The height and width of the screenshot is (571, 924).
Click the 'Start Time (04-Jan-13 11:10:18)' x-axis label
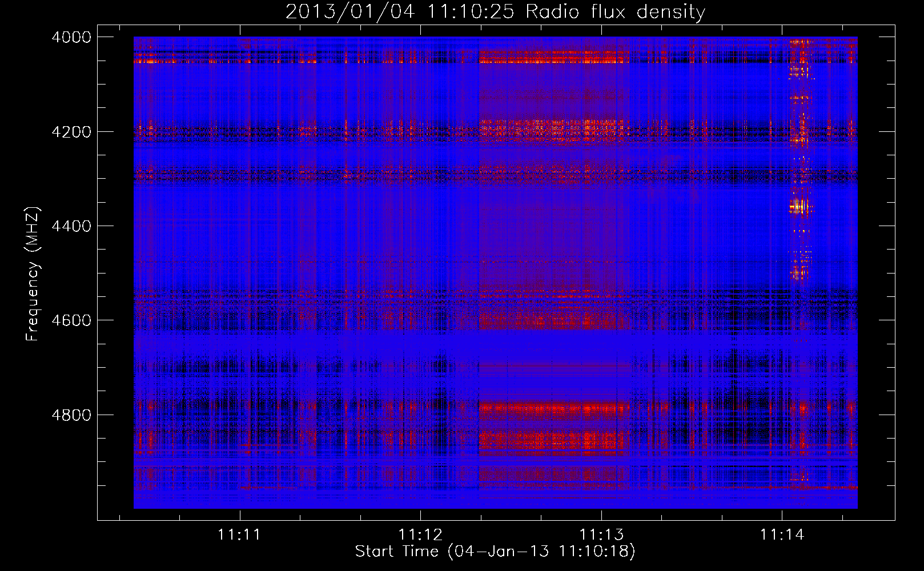tap(495, 552)
